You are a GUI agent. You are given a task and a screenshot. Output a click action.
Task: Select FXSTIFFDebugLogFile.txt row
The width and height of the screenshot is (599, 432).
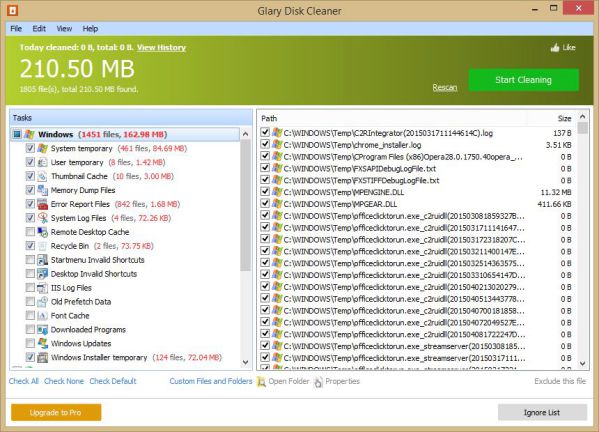(x=418, y=180)
